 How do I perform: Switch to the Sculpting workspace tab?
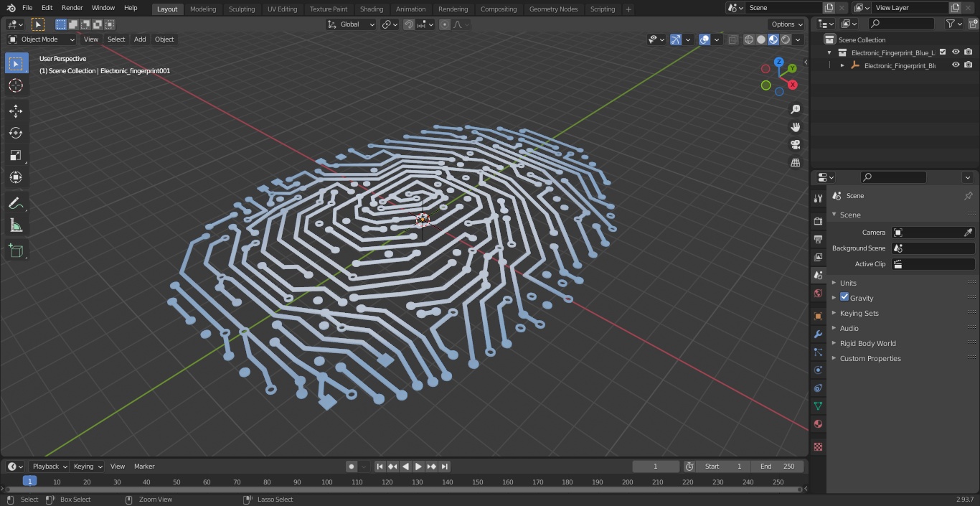click(x=242, y=9)
